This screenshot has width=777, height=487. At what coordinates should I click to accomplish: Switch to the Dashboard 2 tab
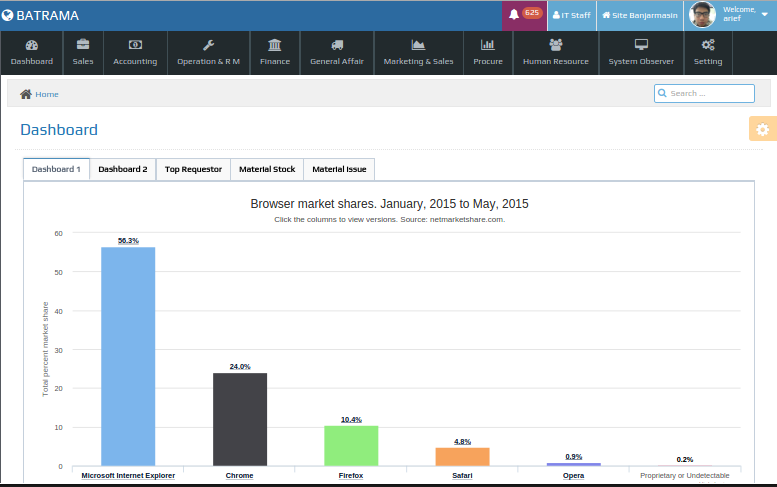click(x=123, y=169)
